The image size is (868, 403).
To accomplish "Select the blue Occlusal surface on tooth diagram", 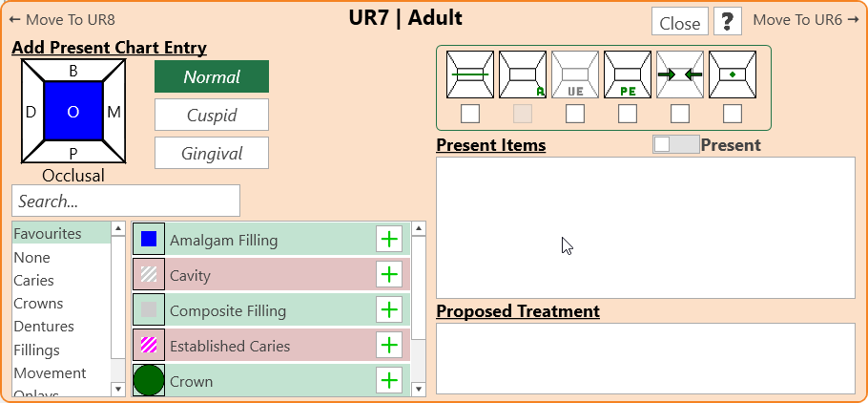I will (x=72, y=112).
